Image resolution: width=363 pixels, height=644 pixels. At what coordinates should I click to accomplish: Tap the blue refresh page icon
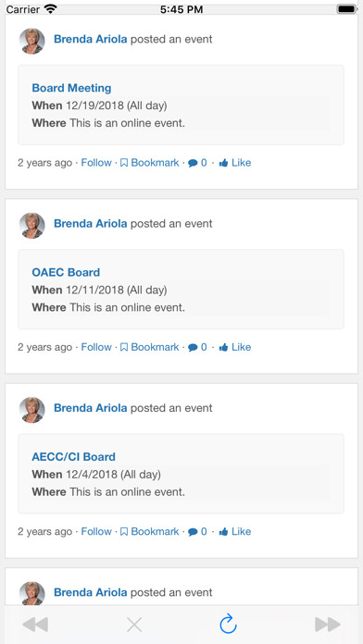tap(228, 624)
